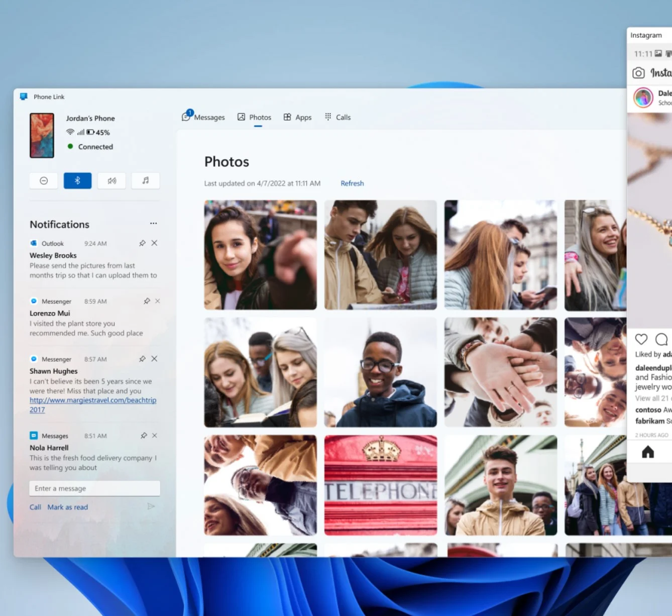672x616 pixels.
Task: Pin the Nola Harrell message notification
Action: [144, 436]
